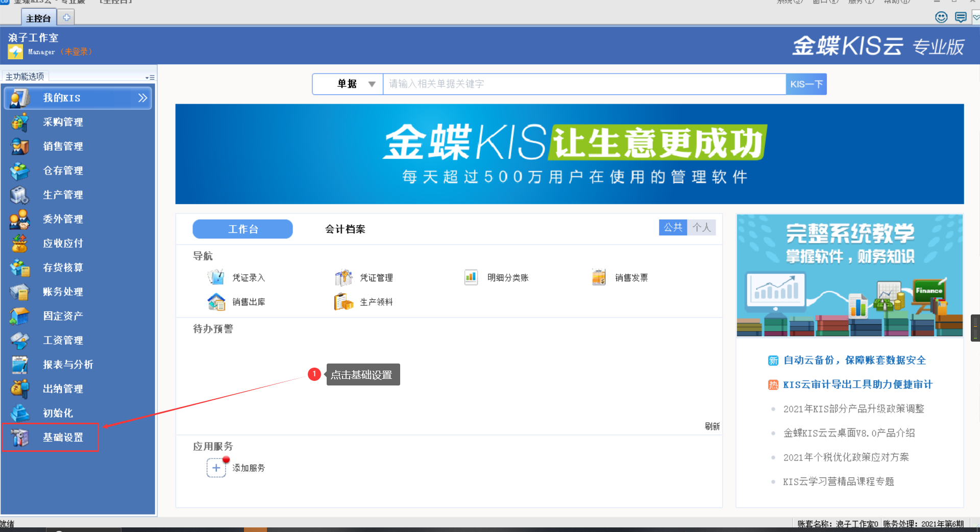Open 2021年个税优化政策应对方案 link
980x532 pixels.
pyautogui.click(x=846, y=457)
